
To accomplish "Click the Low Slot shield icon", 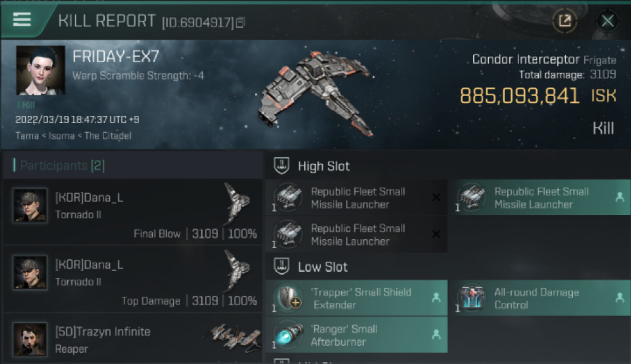I will [x=282, y=266].
